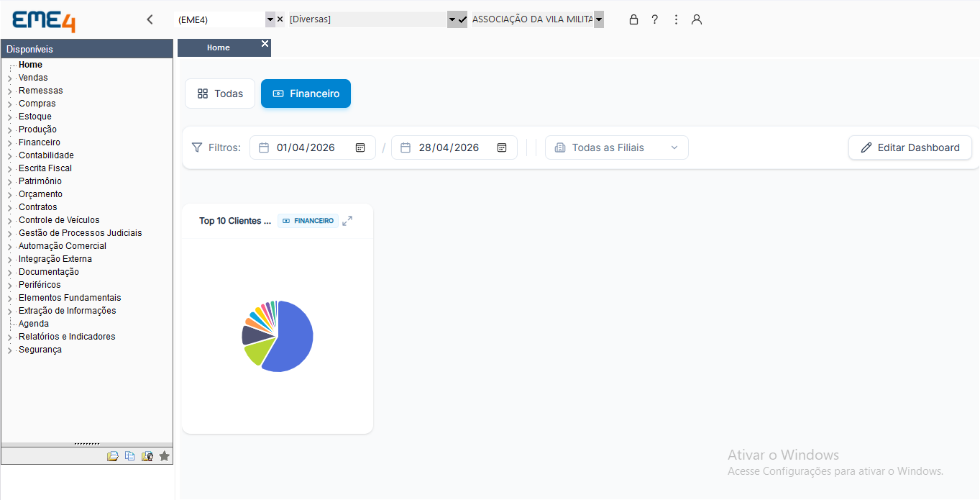The height and width of the screenshot is (500, 980).
Task: Expand the Relatórios e Indicadores node
Action: pos(9,337)
